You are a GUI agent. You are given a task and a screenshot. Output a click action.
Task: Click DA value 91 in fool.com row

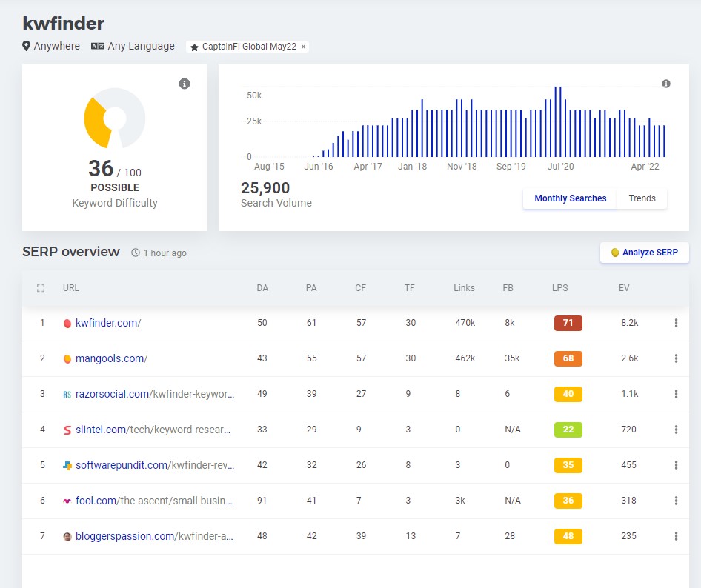(262, 501)
